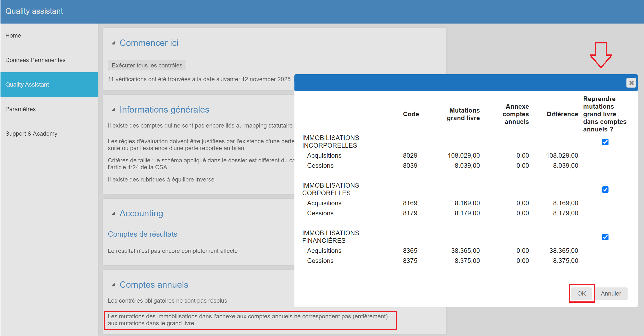
Task: Open Home in the sidebar
Action: click(x=13, y=36)
